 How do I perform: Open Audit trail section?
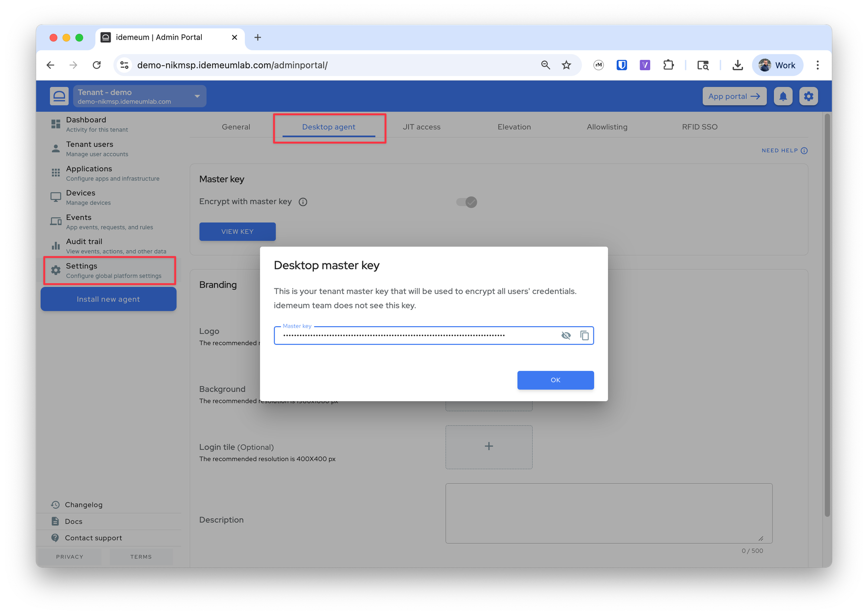pos(108,246)
